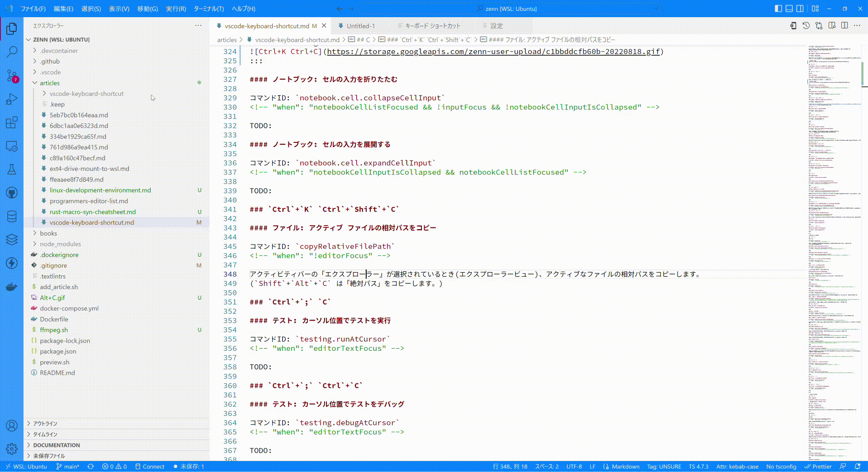Open the Remote Explorer view
Image resolution: width=868 pixels, height=472 pixels.
pyautogui.click(x=12, y=146)
